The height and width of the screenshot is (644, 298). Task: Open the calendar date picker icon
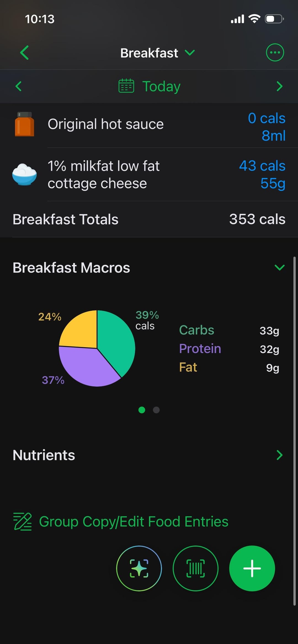click(x=126, y=86)
